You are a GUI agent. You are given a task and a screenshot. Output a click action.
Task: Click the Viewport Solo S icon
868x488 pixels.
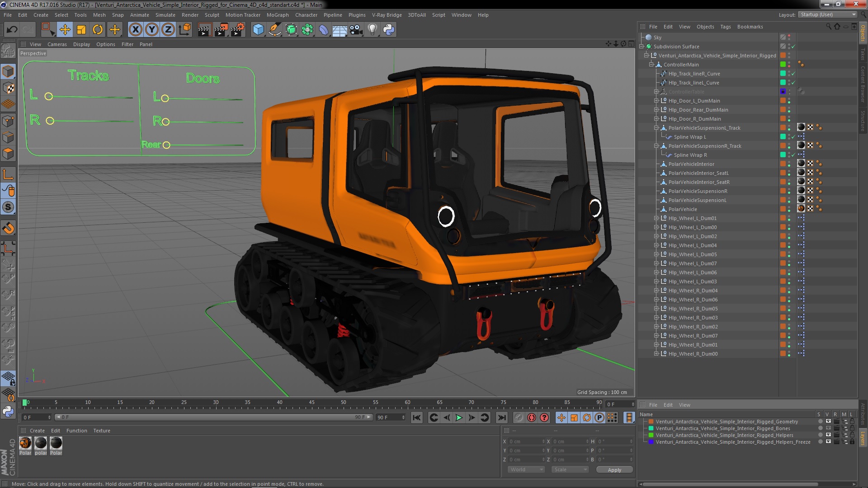(8, 207)
